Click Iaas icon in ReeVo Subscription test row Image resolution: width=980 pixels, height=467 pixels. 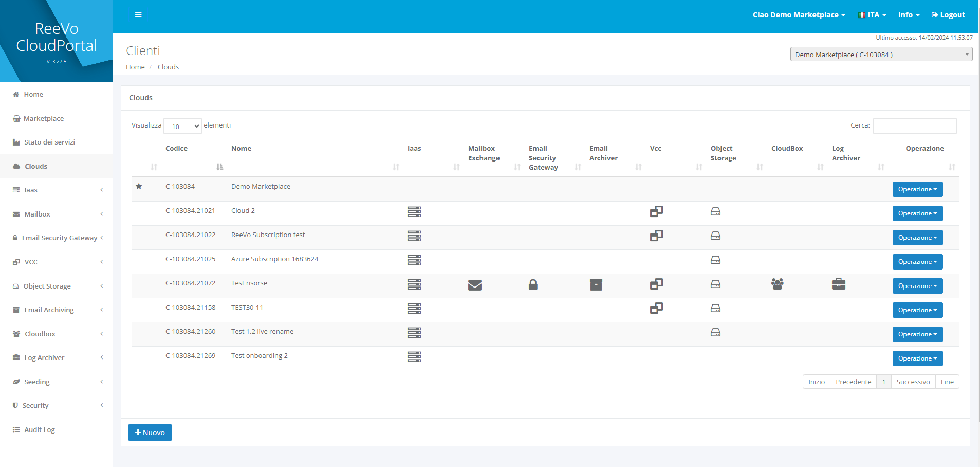tap(414, 236)
